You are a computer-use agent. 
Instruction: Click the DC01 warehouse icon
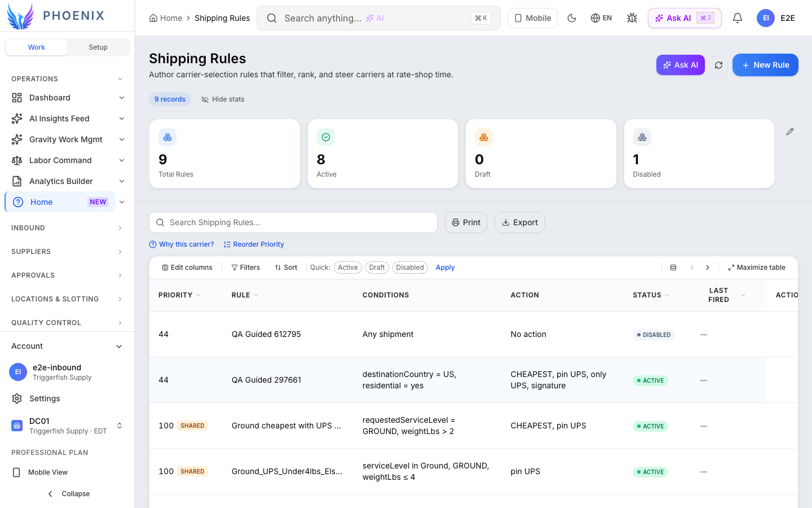pyautogui.click(x=17, y=426)
